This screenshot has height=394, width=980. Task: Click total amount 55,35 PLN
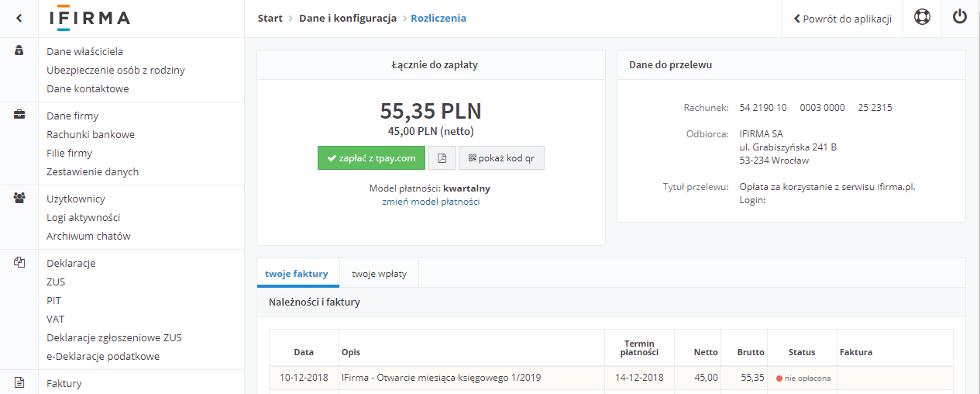click(x=431, y=111)
